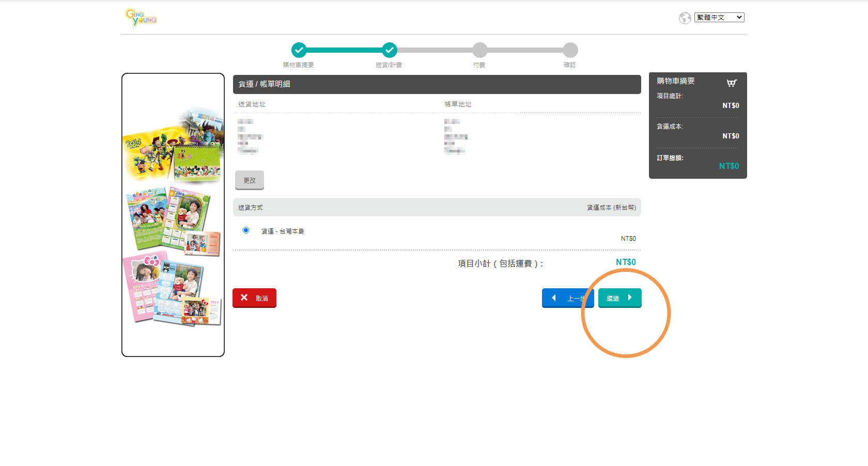This screenshot has width=868, height=466.
Task: Click the Geng Young logo
Action: click(x=141, y=17)
